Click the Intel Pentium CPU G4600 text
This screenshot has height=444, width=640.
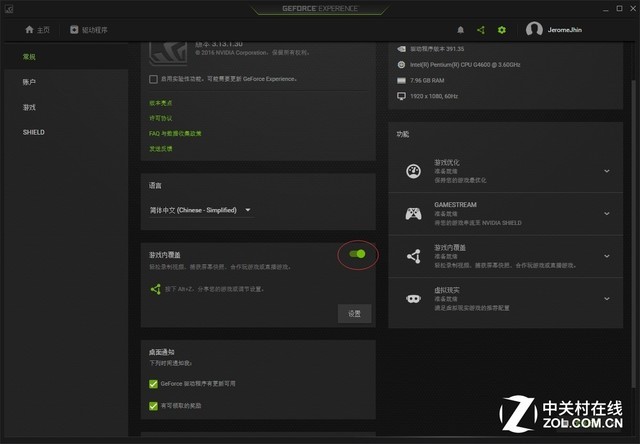point(465,64)
